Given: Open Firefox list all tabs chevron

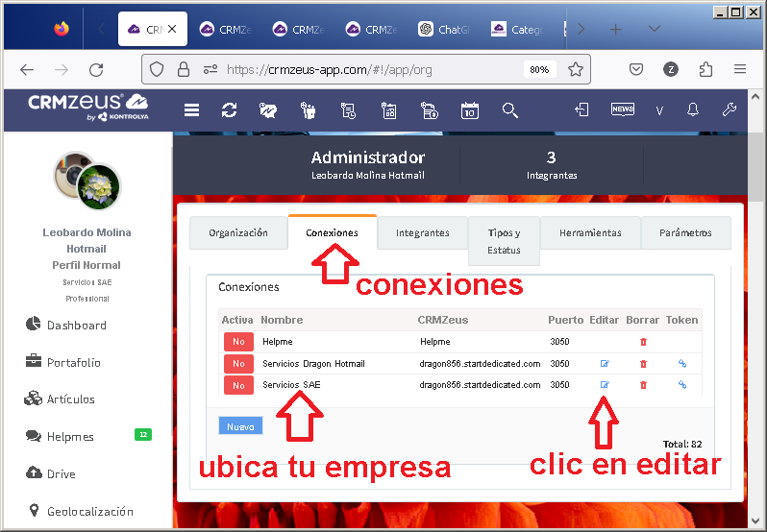Looking at the screenshot, I should click(654, 29).
